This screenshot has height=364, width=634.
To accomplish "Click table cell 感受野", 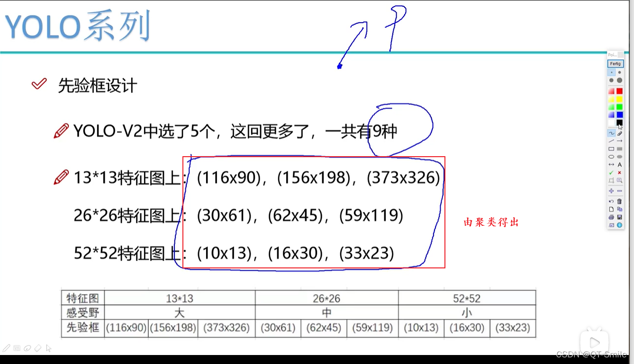I will [82, 312].
